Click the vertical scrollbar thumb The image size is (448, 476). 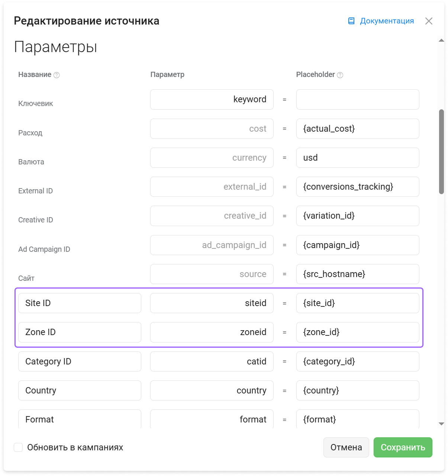tap(441, 152)
